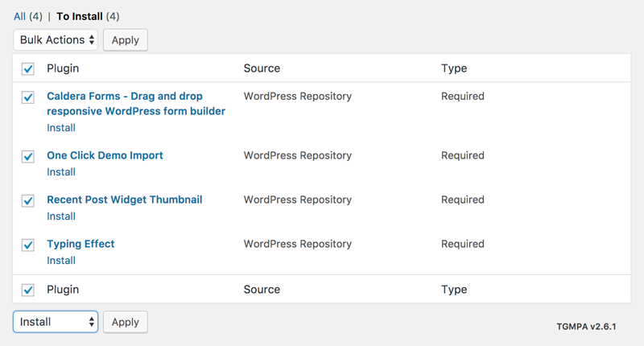644x346 pixels.
Task: Toggle the select-all checkbox in table footer
Action: [28, 290]
